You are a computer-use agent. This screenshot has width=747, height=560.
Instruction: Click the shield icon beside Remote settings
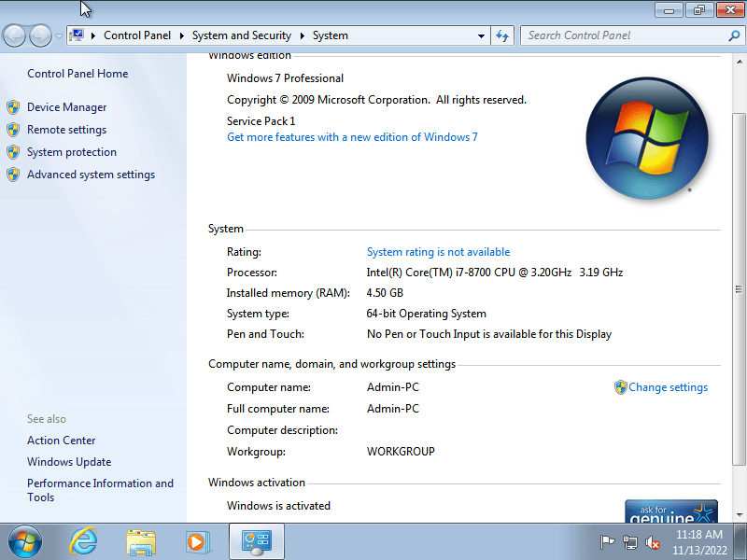click(13, 130)
